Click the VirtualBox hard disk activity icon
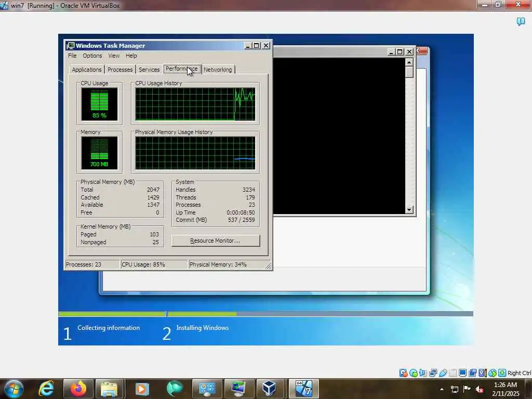 coord(403,373)
